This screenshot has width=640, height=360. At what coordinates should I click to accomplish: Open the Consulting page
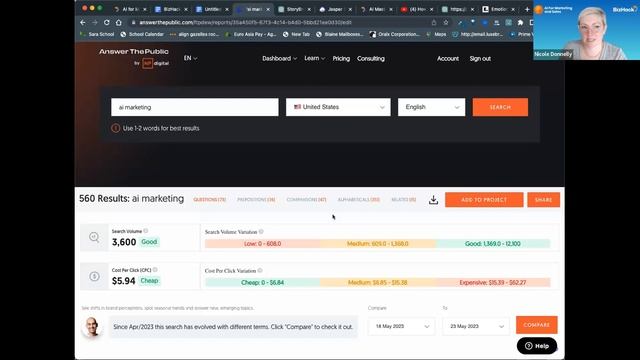click(x=371, y=58)
